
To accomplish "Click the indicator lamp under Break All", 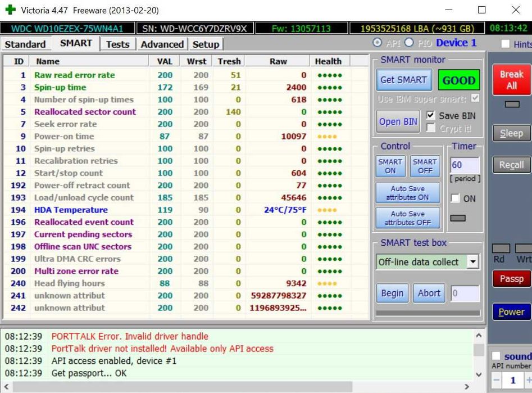I will coord(512,104).
